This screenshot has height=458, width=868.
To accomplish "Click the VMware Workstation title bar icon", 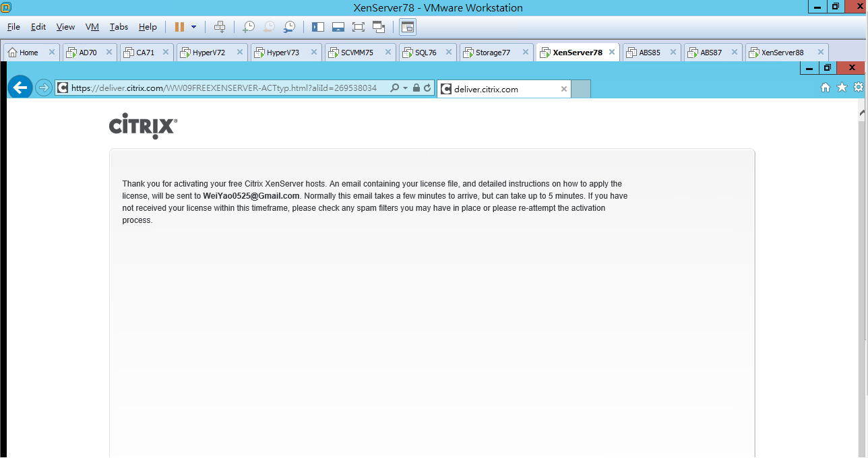I will (6, 7).
